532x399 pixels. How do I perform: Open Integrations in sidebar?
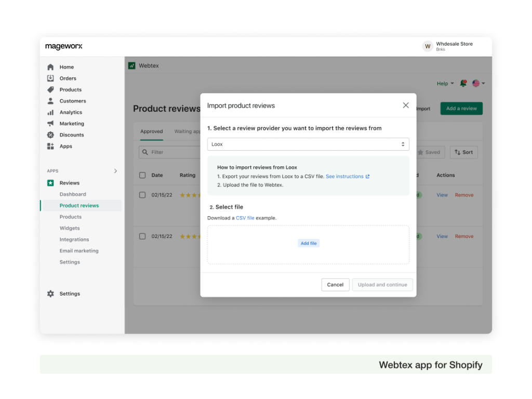point(74,240)
